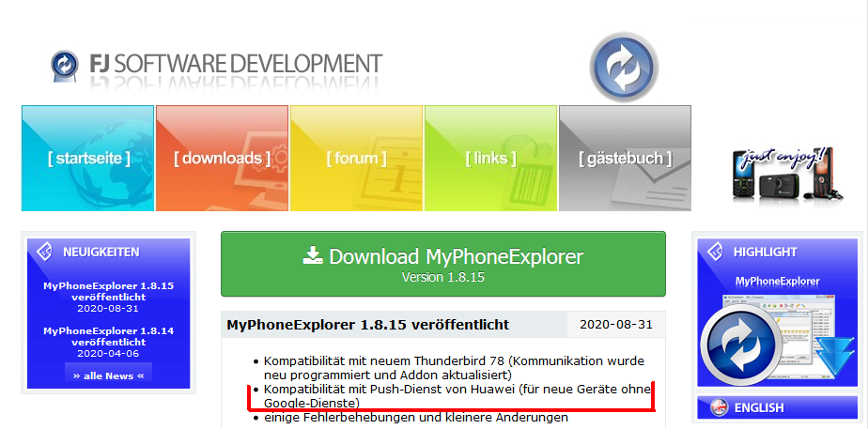Click the FJ Software Development logo icon
This screenshot has height=429, width=868.
[64, 65]
